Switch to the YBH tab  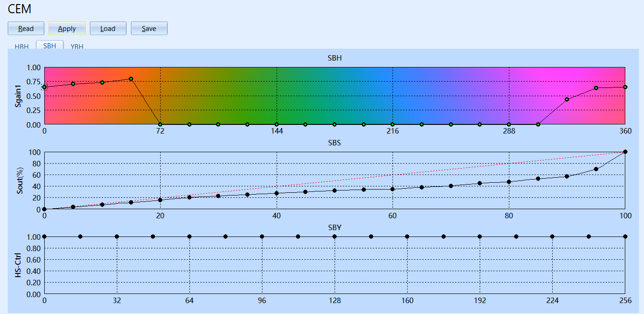77,46
